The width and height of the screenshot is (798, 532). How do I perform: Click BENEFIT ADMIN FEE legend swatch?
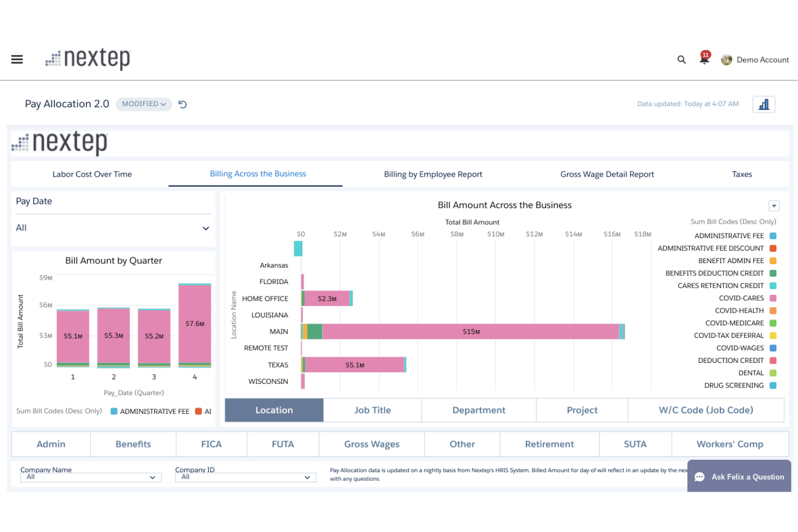[773, 261]
